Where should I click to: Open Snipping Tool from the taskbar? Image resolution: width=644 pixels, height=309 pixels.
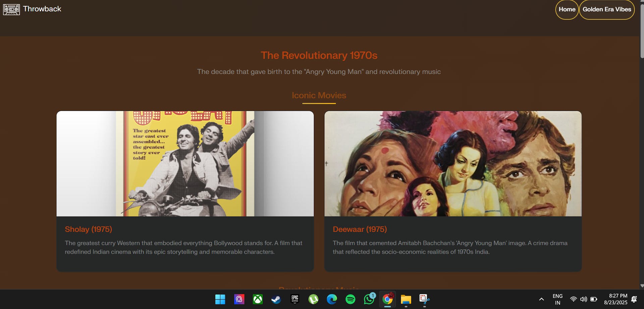(x=424, y=299)
